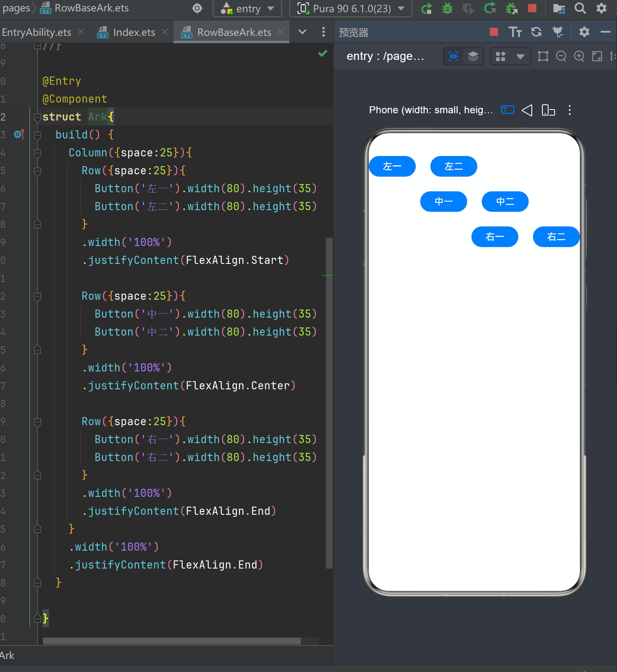This screenshot has width=617, height=672.
Task: Click the Run with Coverage shield icon
Action: coord(469,9)
